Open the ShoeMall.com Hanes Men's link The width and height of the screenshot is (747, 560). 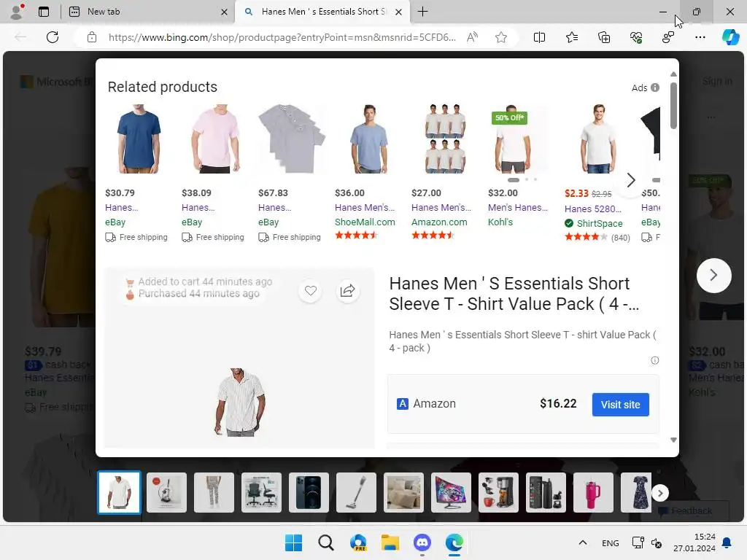365,208
